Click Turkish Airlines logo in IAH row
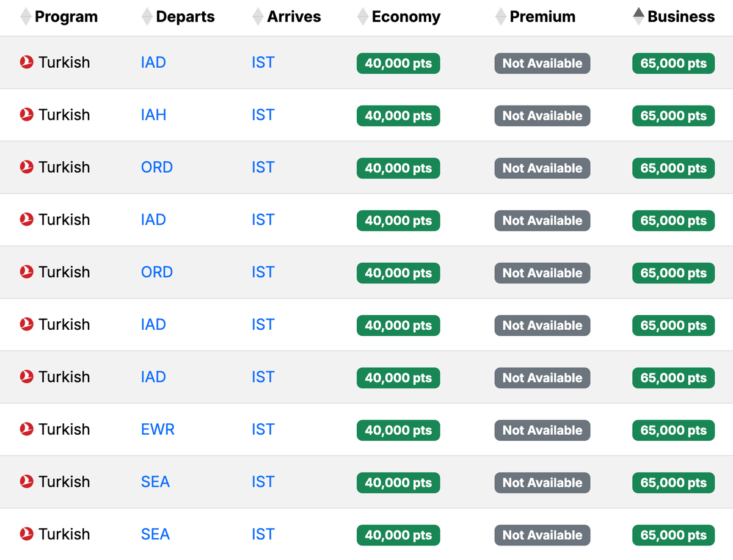Image resolution: width=733 pixels, height=560 pixels. 26,115
